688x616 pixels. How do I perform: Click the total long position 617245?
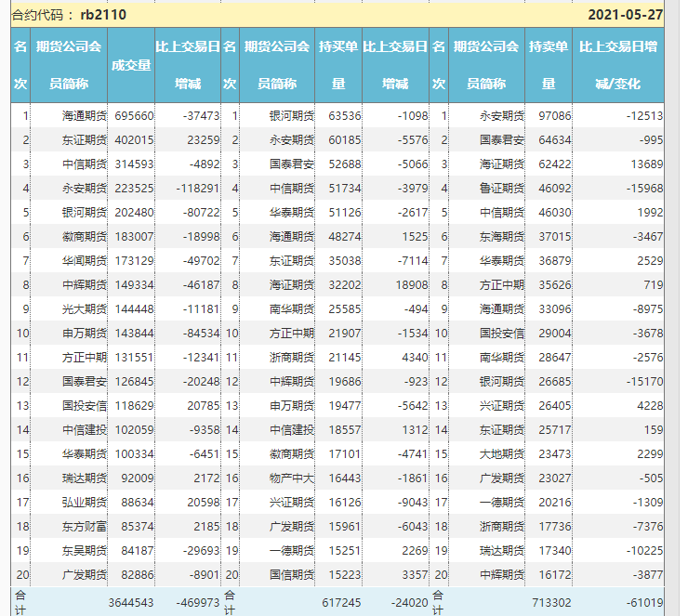click(340, 603)
